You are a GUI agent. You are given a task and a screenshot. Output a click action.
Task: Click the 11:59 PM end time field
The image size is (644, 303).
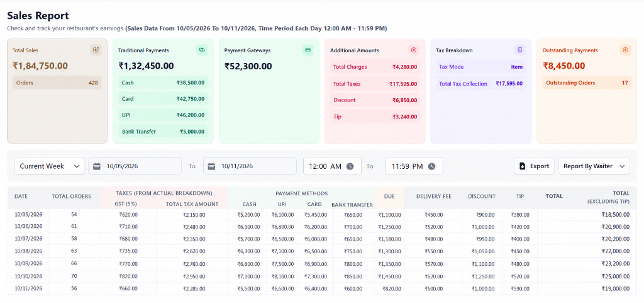tap(414, 166)
